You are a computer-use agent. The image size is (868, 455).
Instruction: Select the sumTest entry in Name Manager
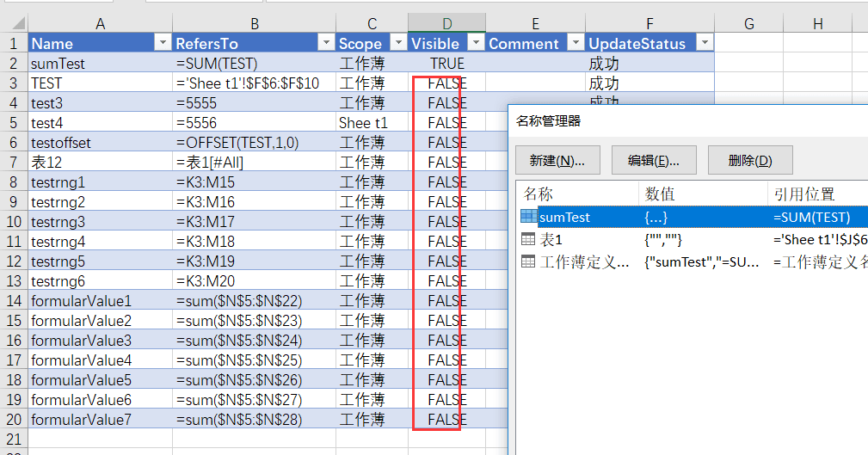694,217
